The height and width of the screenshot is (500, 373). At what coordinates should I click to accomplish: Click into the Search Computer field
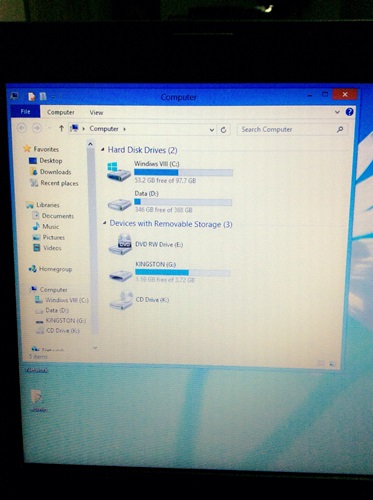click(287, 129)
